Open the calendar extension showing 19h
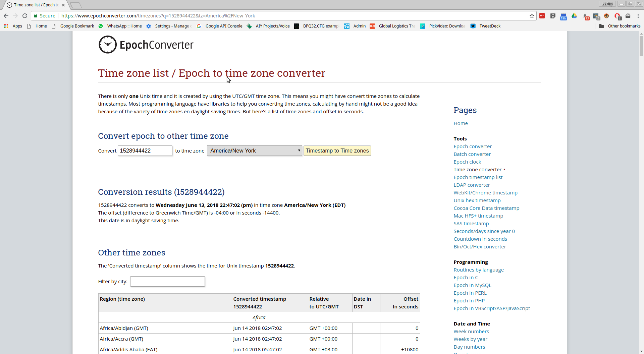Screen dimensions: 644x354 tap(563, 16)
